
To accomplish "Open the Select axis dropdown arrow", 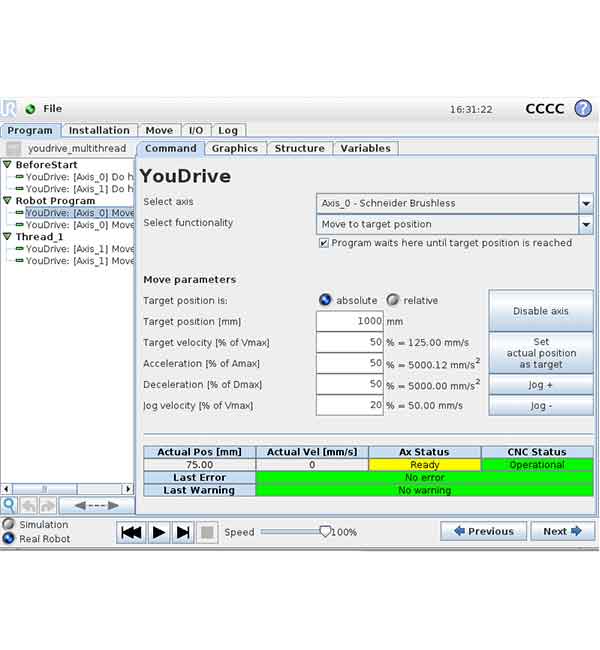I will (x=585, y=204).
